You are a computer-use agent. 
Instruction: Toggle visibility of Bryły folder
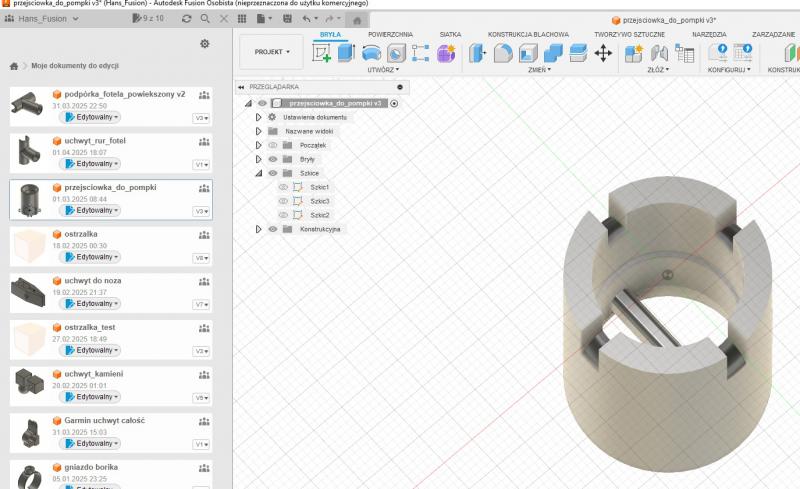272,159
